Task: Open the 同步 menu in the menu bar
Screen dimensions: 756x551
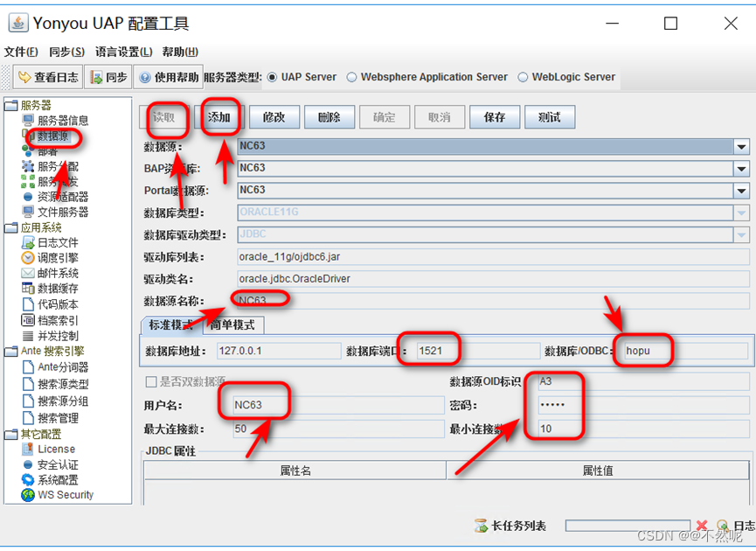Action: click(x=66, y=52)
